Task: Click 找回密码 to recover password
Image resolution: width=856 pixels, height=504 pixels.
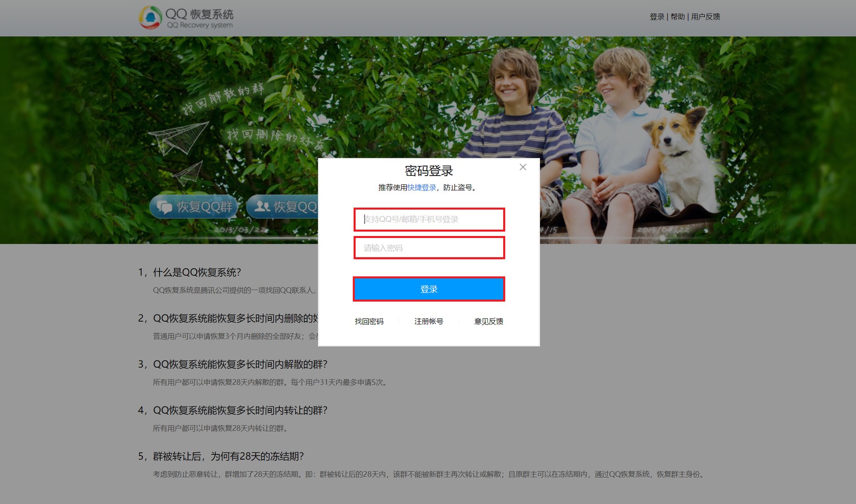Action: tap(369, 322)
